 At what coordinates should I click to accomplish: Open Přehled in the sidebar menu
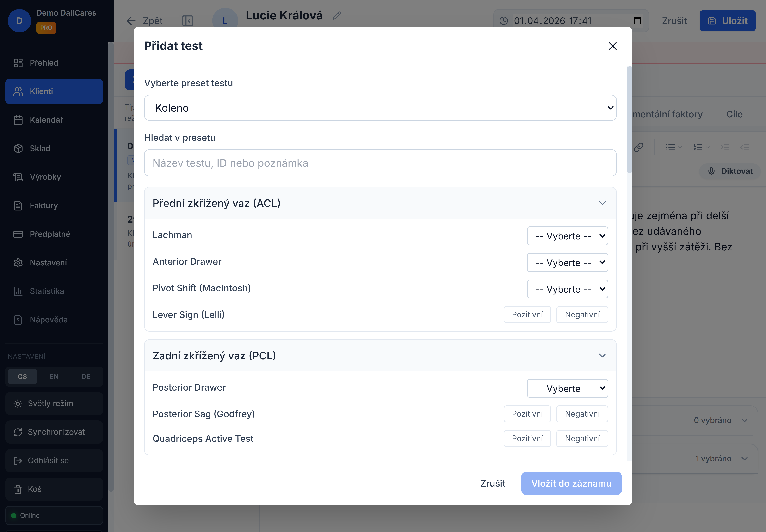[x=44, y=63]
